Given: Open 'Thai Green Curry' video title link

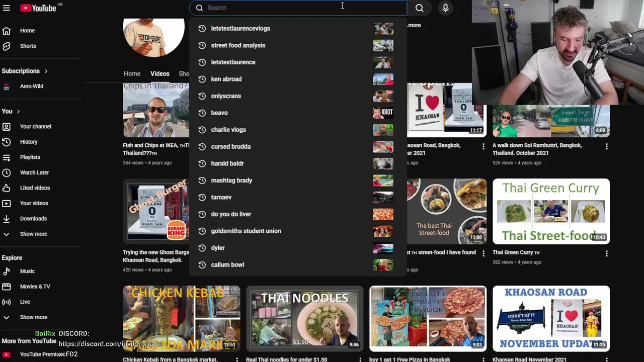Looking at the screenshot, I should (516, 253).
